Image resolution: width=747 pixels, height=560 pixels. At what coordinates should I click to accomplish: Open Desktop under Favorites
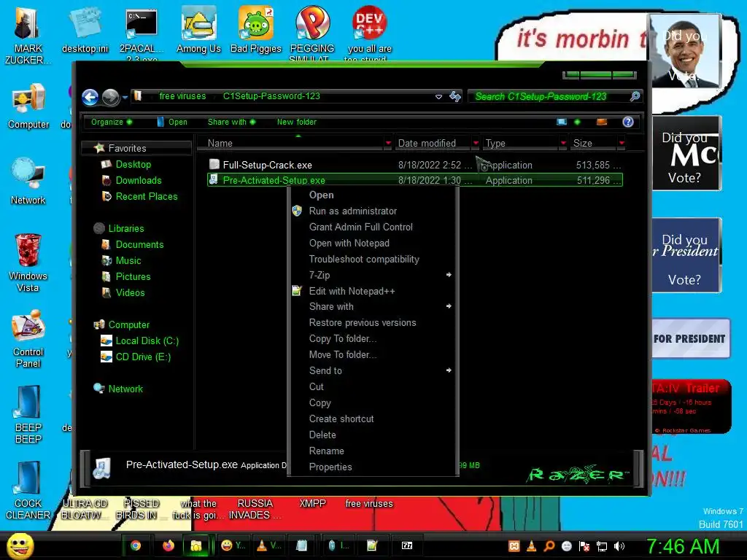[133, 164]
